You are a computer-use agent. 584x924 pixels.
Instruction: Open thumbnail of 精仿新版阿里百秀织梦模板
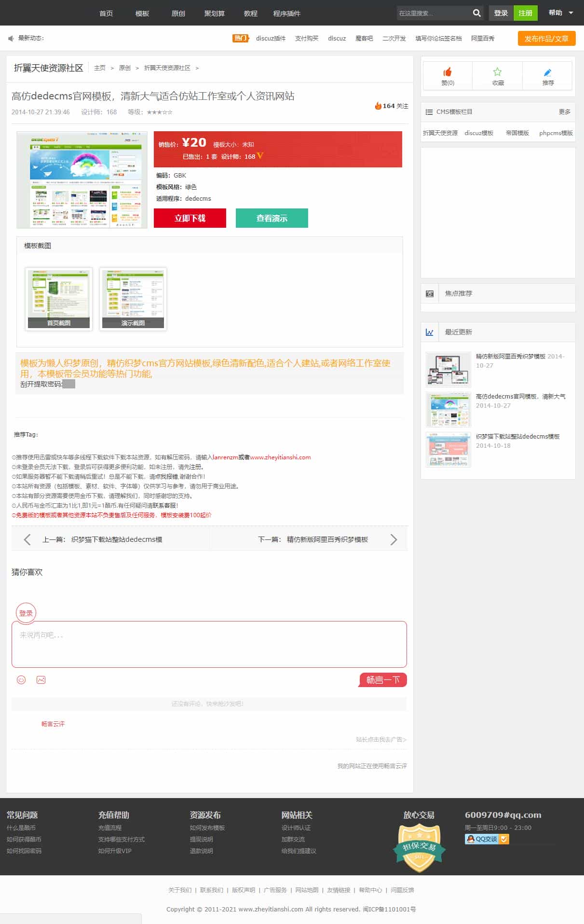pos(448,370)
